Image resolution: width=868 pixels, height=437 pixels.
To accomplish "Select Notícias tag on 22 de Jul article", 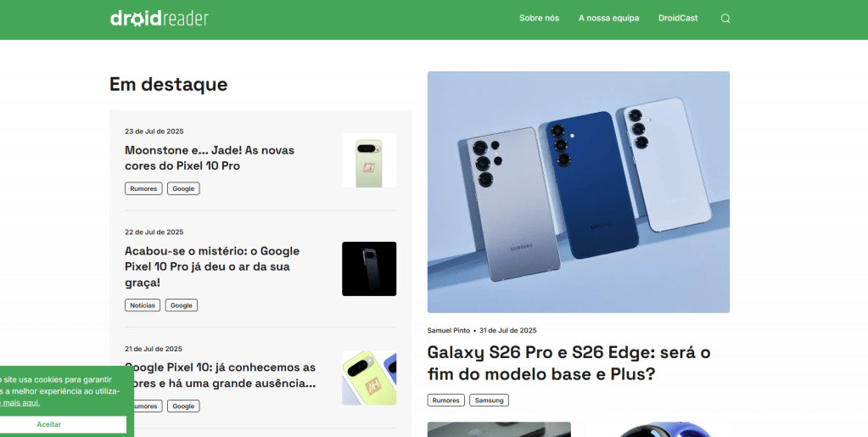I will tap(143, 305).
